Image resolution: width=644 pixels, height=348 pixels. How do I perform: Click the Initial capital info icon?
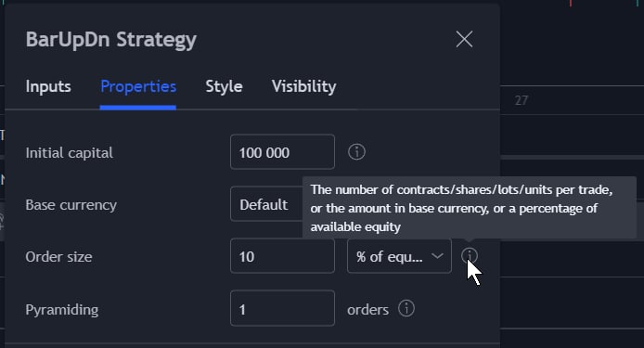[x=356, y=152]
